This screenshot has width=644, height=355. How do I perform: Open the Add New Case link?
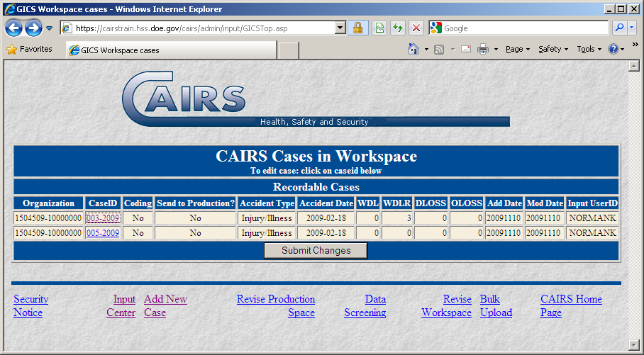[165, 305]
